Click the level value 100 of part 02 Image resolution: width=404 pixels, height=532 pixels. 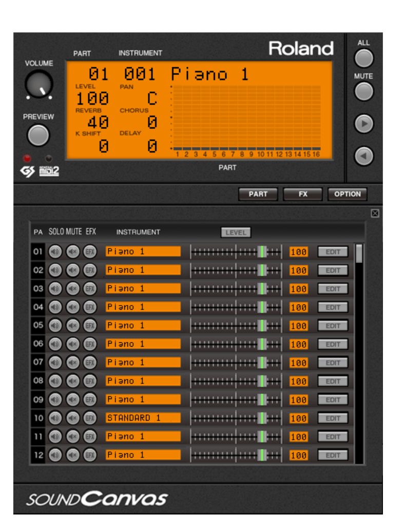click(298, 271)
